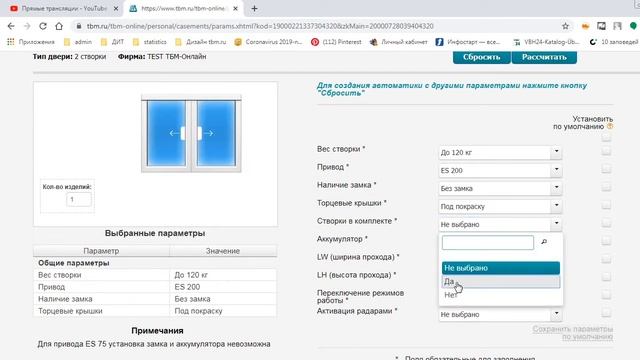Check default box for LW ширина прохода
Viewport: 640px width, 360px height.
pyautogui.click(x=606, y=258)
